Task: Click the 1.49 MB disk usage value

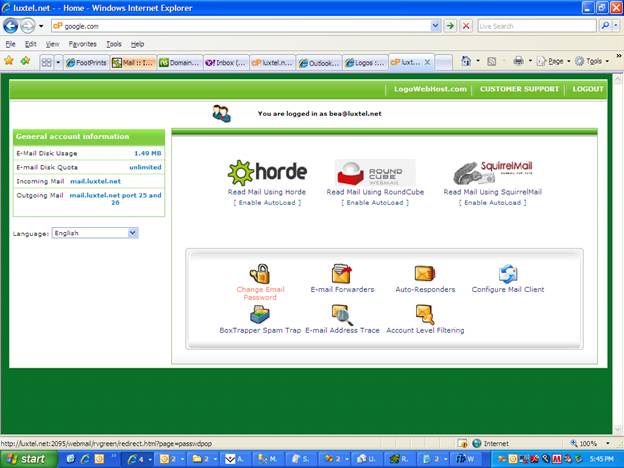Action: [148, 153]
